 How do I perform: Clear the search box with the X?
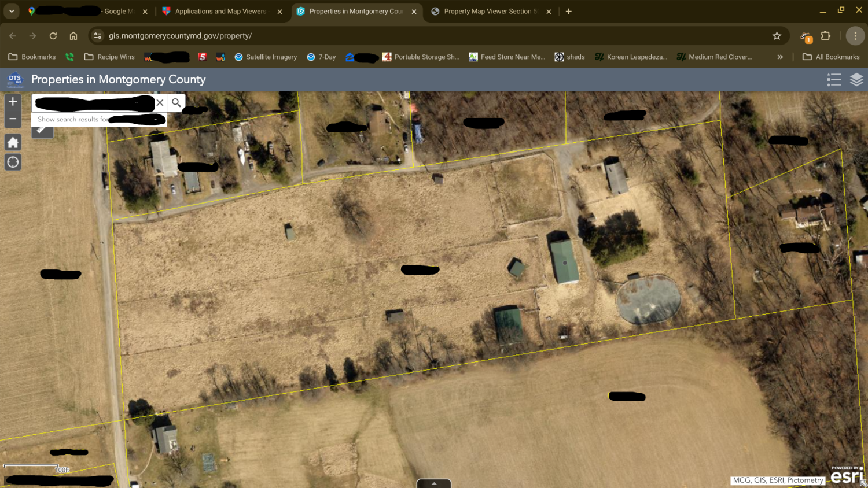(x=160, y=102)
